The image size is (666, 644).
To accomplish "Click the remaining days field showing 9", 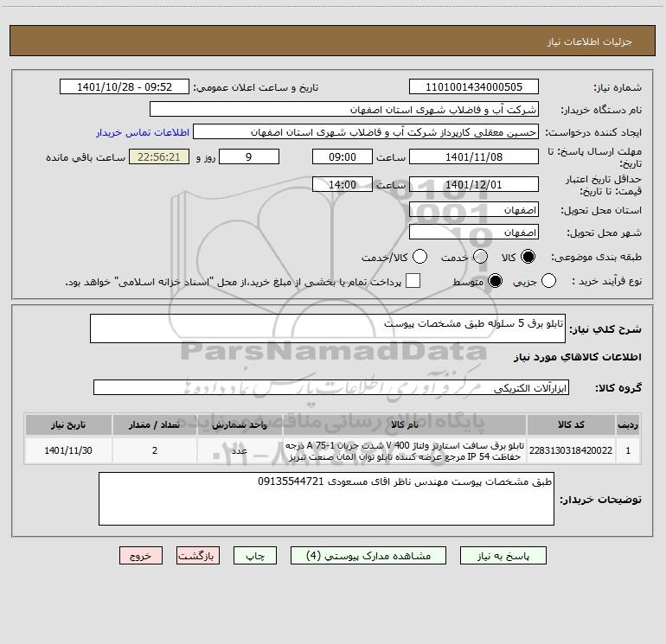I will pos(249,156).
